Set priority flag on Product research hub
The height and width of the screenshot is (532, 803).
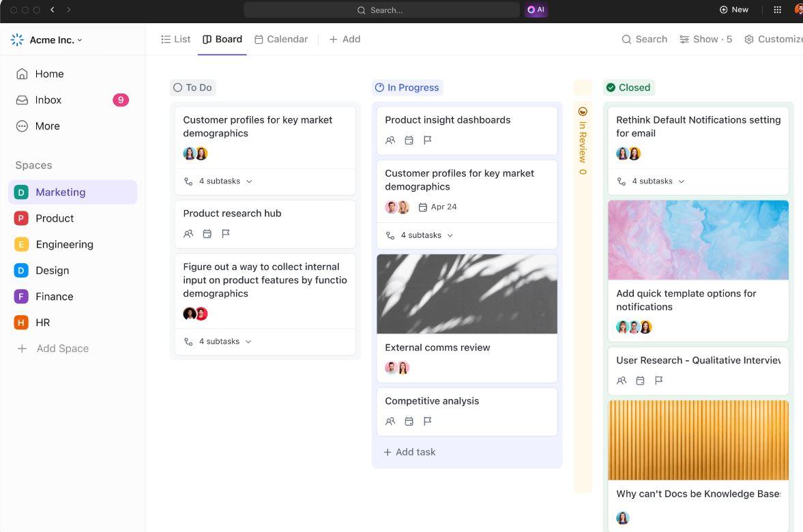tap(225, 234)
